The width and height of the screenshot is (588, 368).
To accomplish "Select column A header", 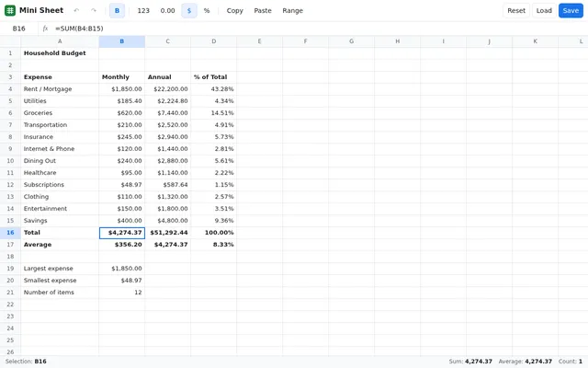I will click(x=60, y=41).
